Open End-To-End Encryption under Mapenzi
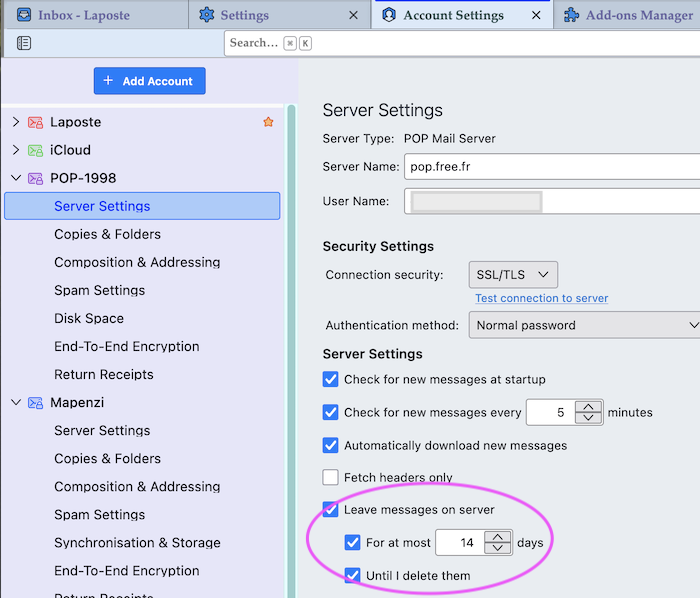The height and width of the screenshot is (598, 700). tap(142, 571)
